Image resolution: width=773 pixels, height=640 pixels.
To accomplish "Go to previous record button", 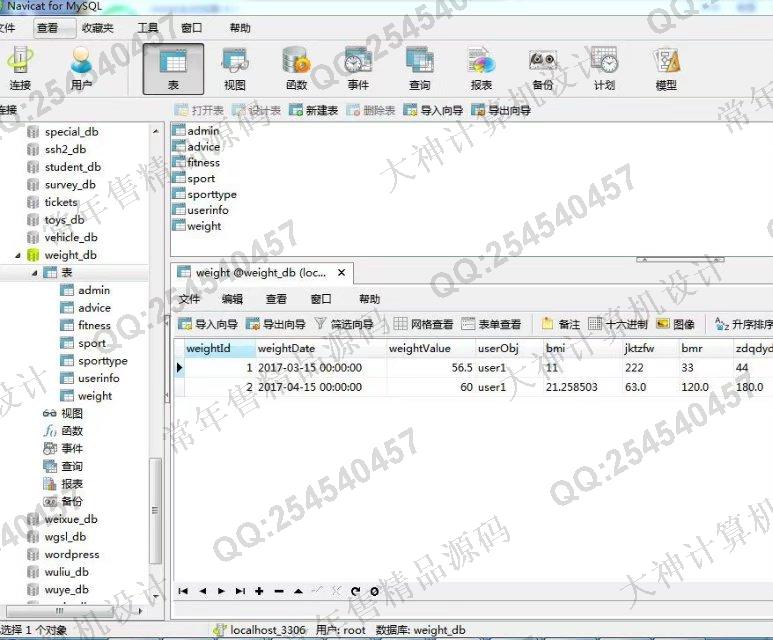I will coord(203,591).
